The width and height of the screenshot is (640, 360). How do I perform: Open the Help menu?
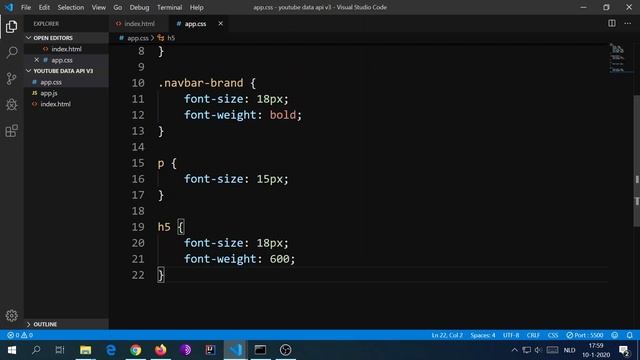[196, 7]
